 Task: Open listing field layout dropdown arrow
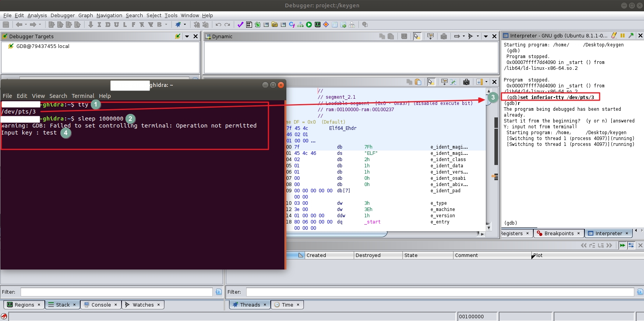pyautogui.click(x=486, y=82)
